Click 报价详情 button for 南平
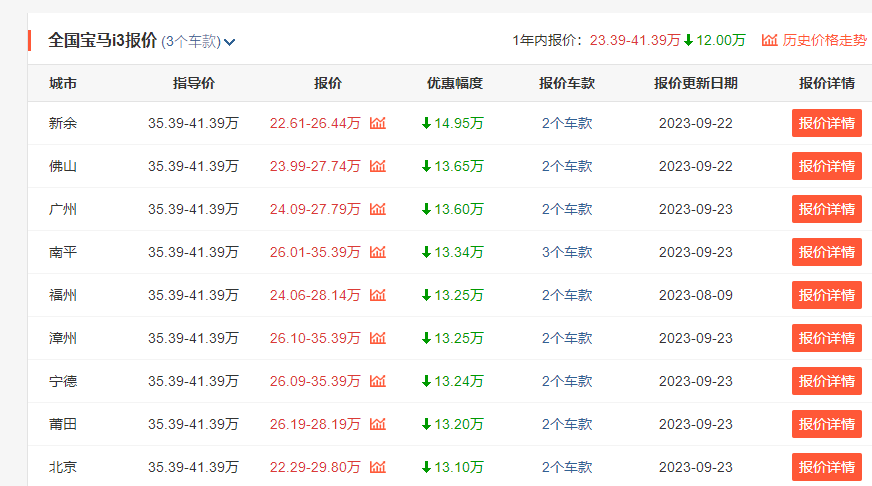 click(827, 252)
